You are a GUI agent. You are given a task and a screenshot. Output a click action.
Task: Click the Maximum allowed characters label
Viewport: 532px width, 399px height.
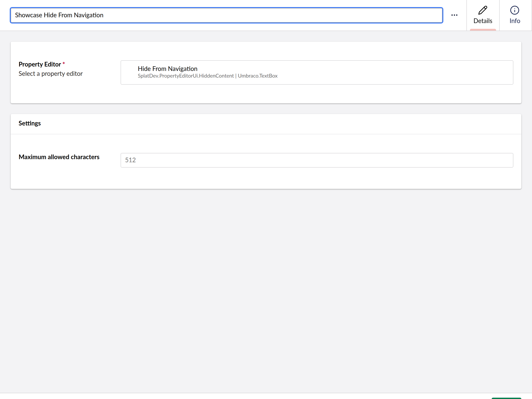[59, 157]
